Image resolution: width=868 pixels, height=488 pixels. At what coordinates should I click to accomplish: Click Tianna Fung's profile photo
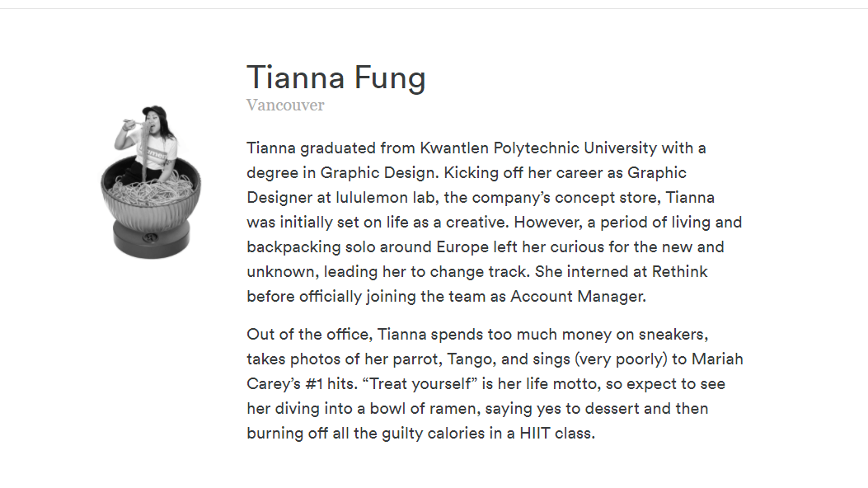[151, 181]
